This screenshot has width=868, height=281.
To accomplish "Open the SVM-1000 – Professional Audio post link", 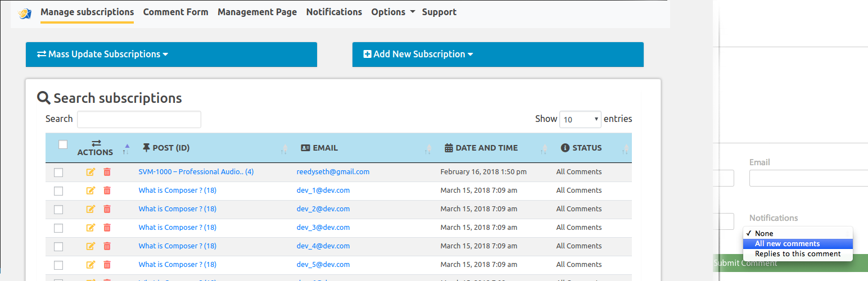I will (196, 172).
